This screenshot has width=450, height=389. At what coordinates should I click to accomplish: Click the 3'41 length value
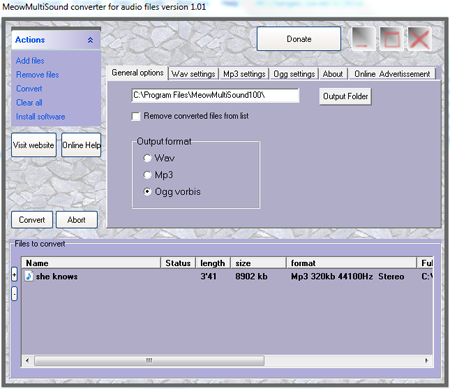point(208,276)
